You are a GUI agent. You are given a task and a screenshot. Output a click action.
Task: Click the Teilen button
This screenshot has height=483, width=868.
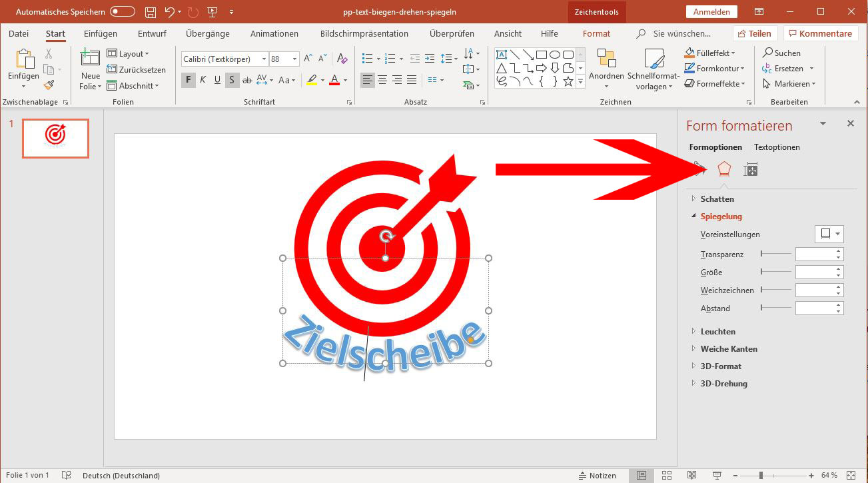(x=755, y=33)
